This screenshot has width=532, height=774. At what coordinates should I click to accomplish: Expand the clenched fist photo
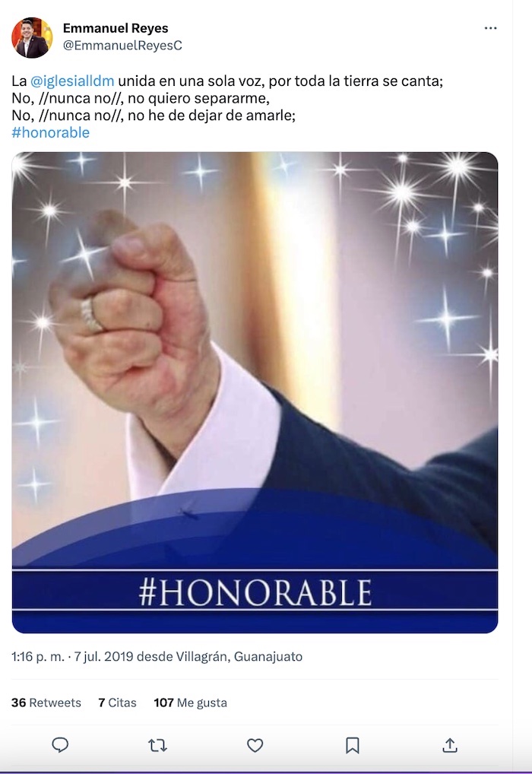tap(255, 342)
